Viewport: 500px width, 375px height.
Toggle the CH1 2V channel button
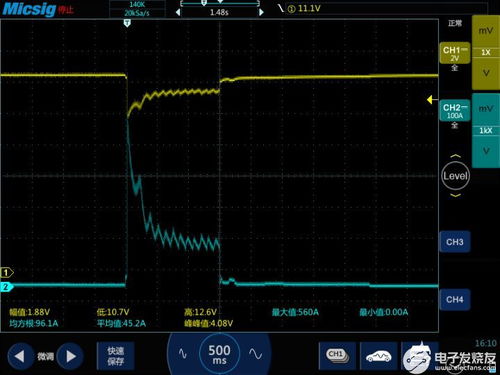tap(455, 53)
